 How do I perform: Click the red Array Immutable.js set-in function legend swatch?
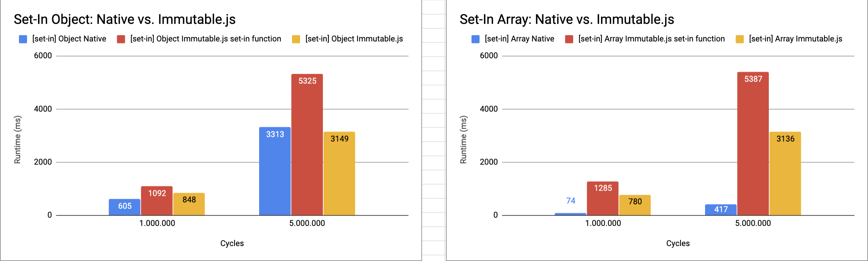569,39
